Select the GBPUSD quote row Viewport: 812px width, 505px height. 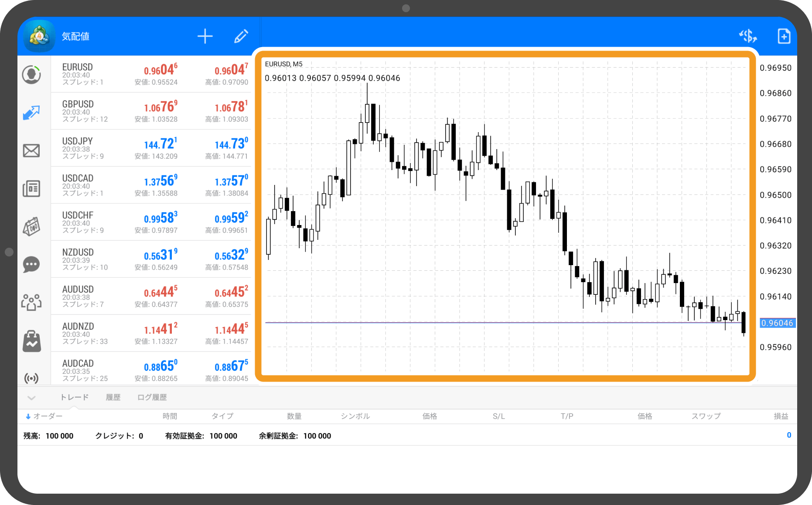(x=151, y=111)
